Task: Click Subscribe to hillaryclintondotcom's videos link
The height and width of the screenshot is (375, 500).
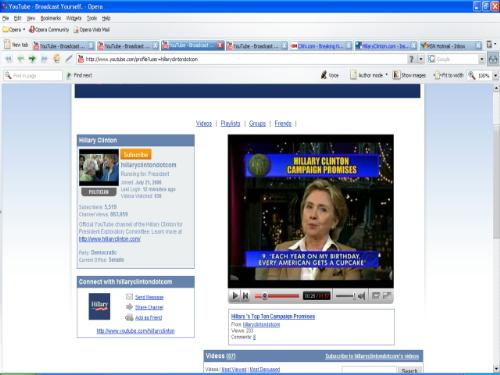Action: coord(372,356)
